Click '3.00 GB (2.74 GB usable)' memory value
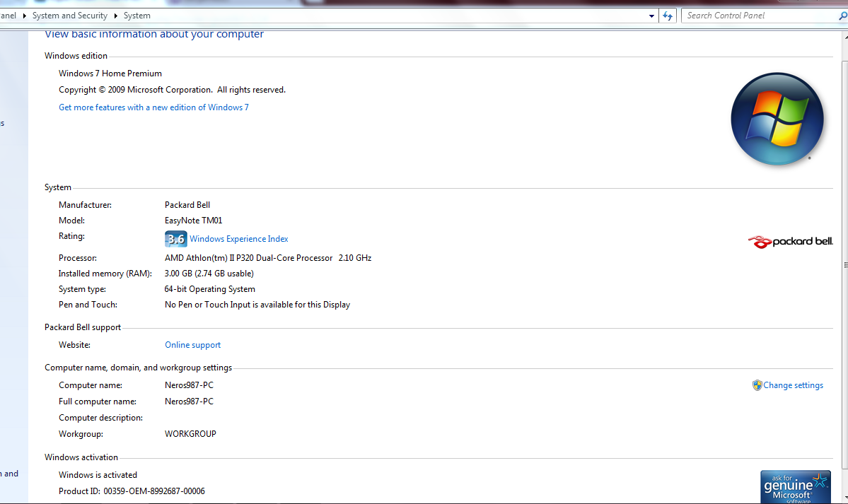Screen dimensions: 848x504 [x=209, y=274]
